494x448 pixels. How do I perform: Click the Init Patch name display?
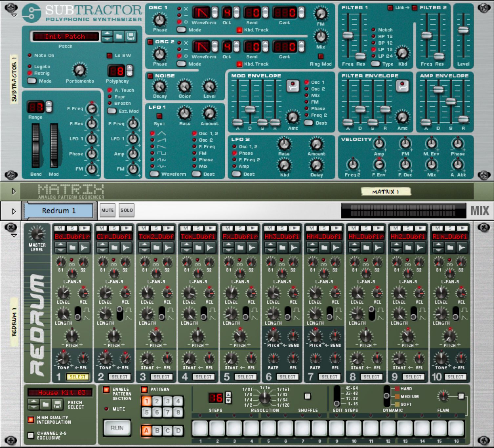[65, 36]
